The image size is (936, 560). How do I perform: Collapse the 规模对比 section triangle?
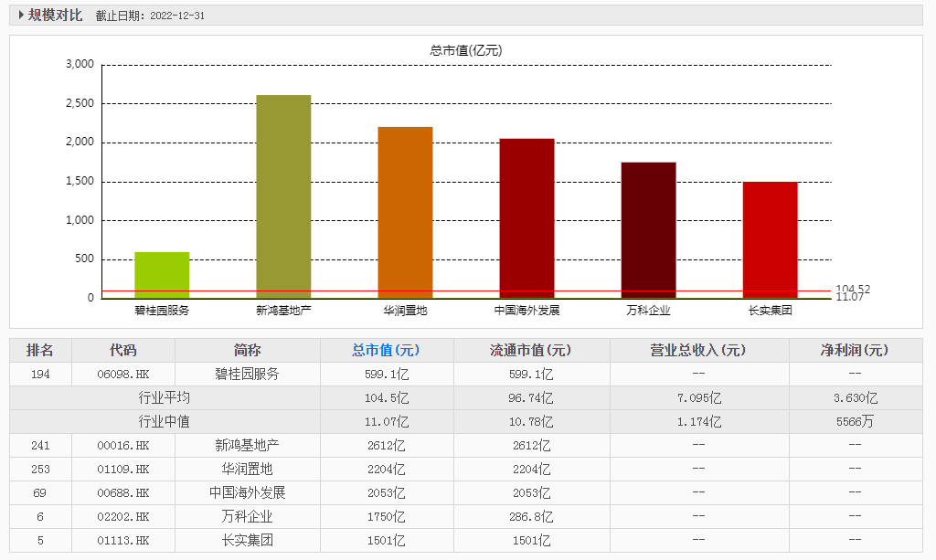point(22,15)
